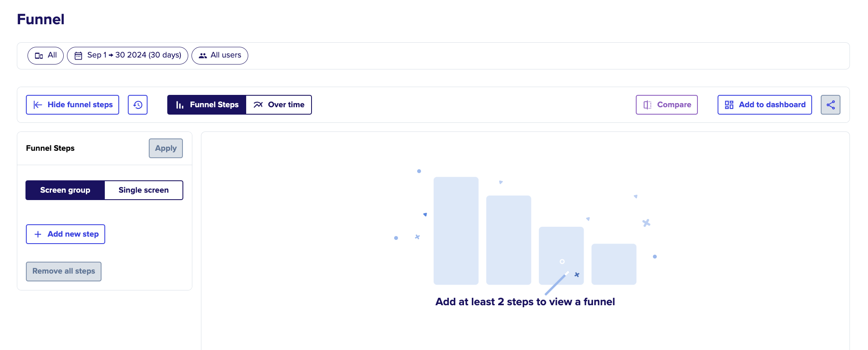Image resolution: width=868 pixels, height=350 pixels.
Task: Click Hide funnel steps button
Action: [x=73, y=105]
